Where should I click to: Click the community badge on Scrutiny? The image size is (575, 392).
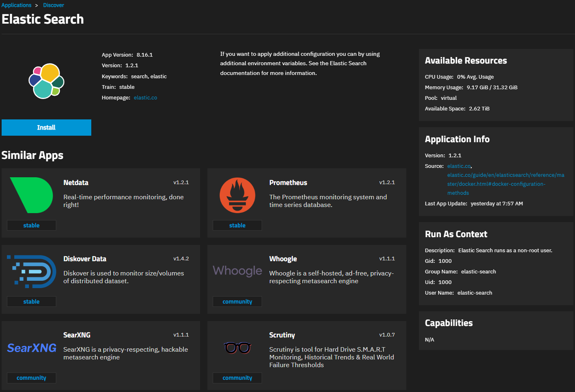coord(237,378)
